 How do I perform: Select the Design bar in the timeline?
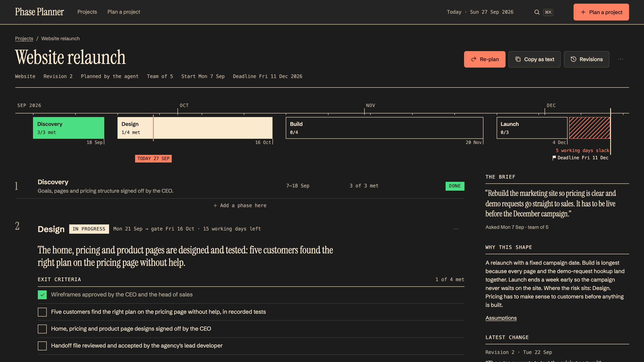[x=195, y=128]
